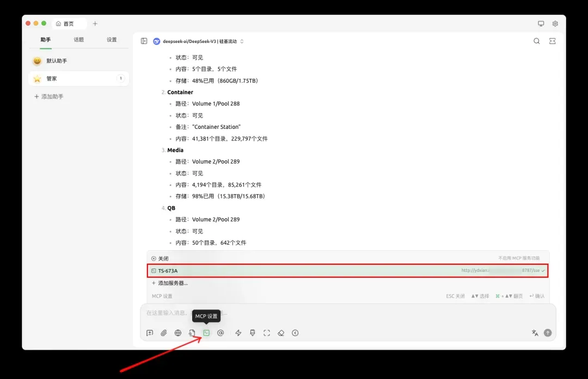Click the 确认 hint in MCP panel

(x=537, y=296)
